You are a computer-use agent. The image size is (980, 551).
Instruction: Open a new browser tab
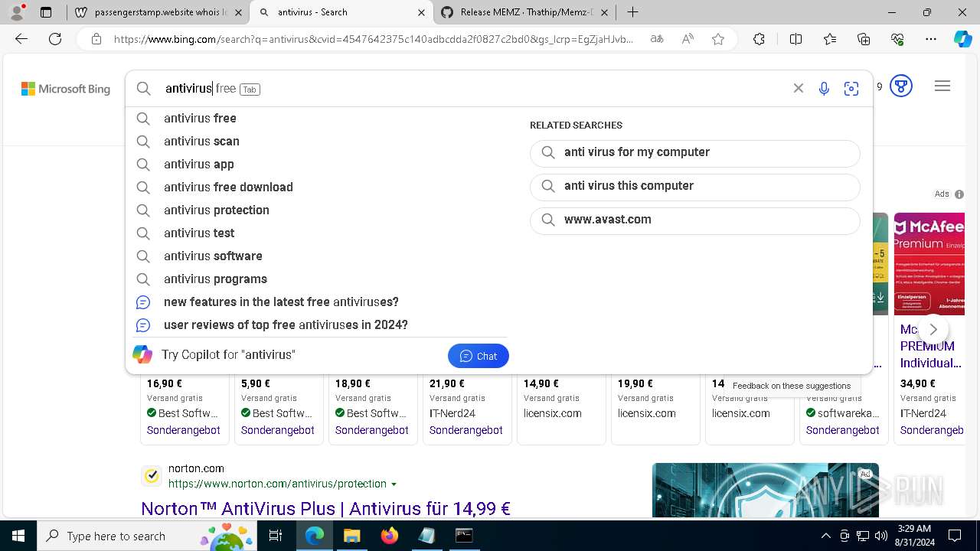632,12
